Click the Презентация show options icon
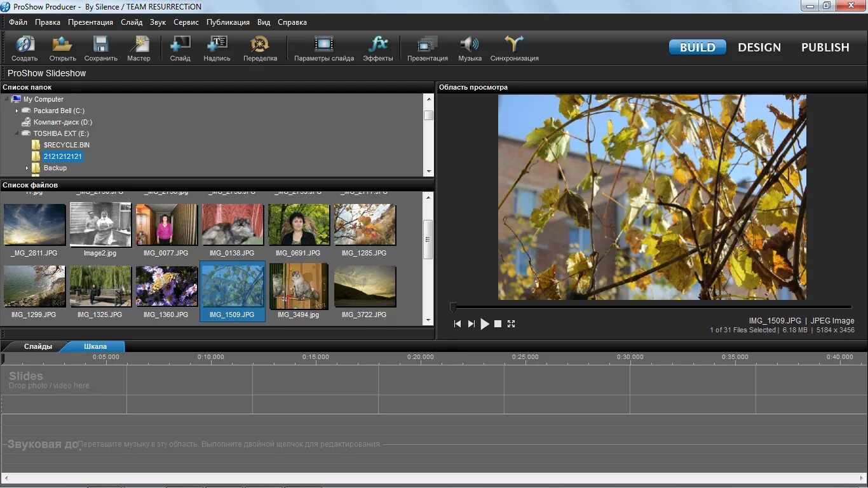Screen dimensions: 868x488 428,48
